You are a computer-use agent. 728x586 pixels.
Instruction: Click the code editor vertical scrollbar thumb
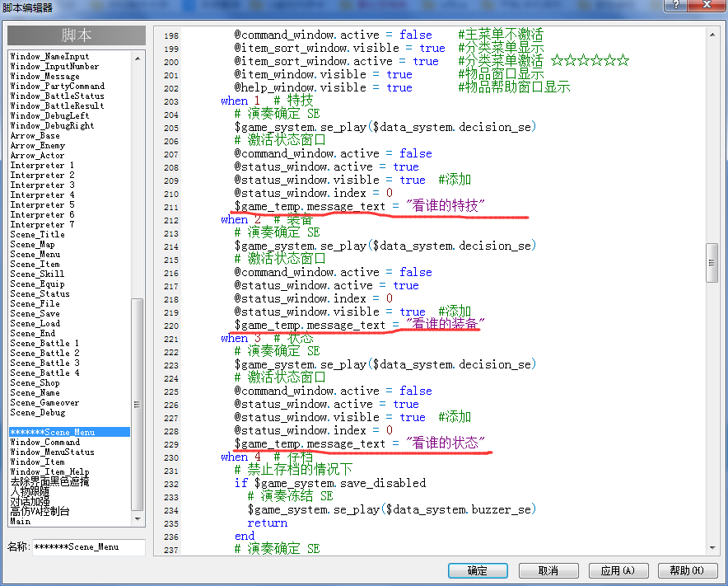(x=712, y=263)
